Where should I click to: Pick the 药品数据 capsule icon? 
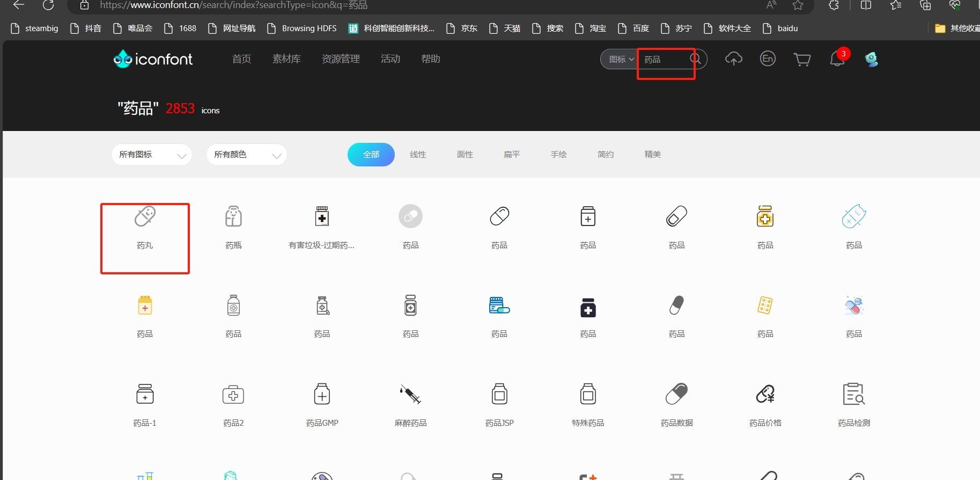[x=676, y=394]
